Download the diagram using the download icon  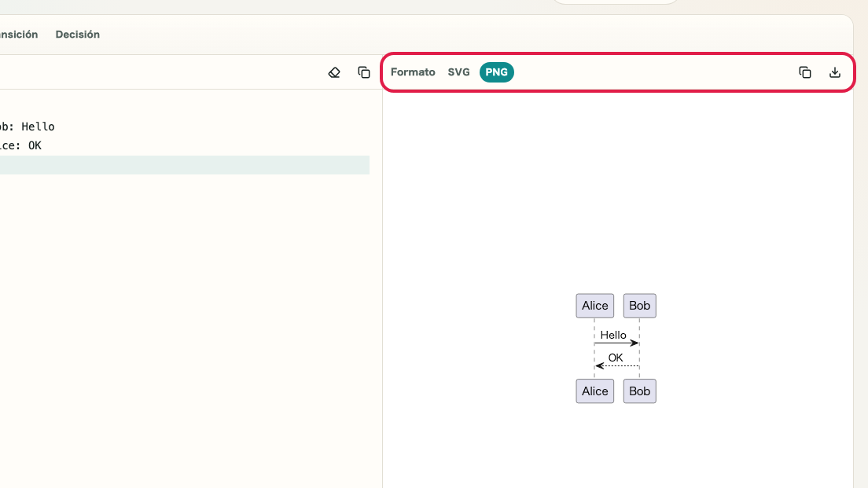click(x=835, y=72)
